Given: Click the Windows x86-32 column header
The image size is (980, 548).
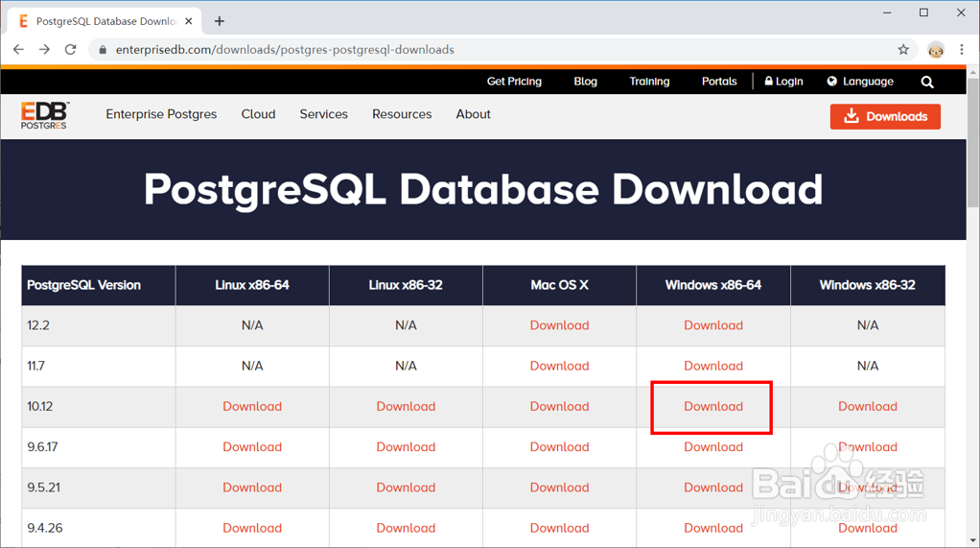Looking at the screenshot, I should [868, 285].
